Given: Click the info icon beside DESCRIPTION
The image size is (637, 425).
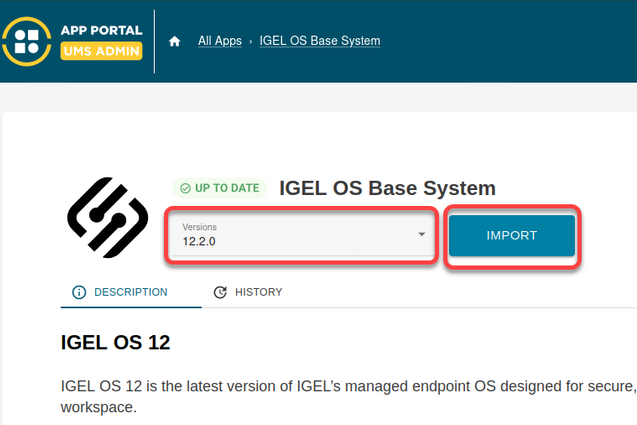Looking at the screenshot, I should pos(79,292).
